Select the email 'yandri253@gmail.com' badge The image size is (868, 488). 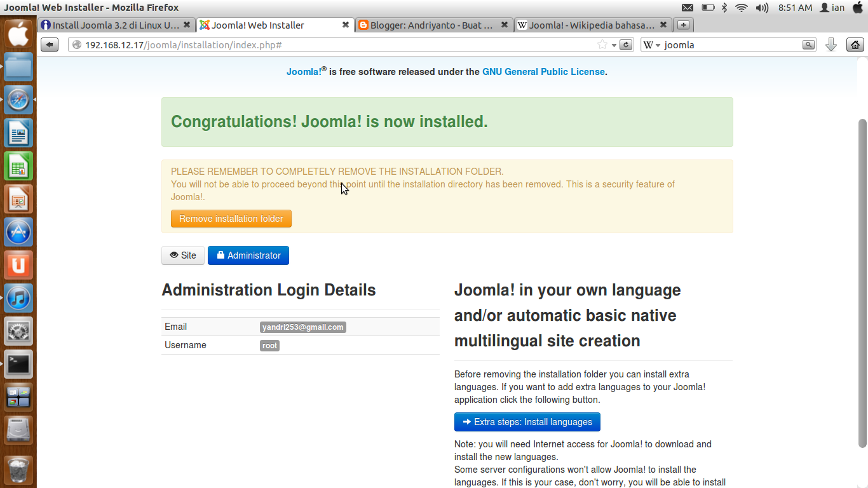(303, 327)
